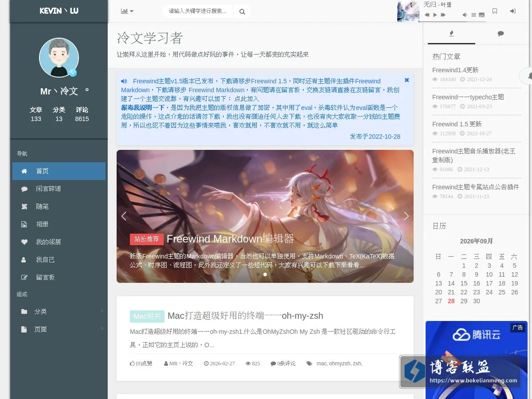The image size is (532, 399).
Task: Click calendar month header 2026年09月
Action: [477, 241]
